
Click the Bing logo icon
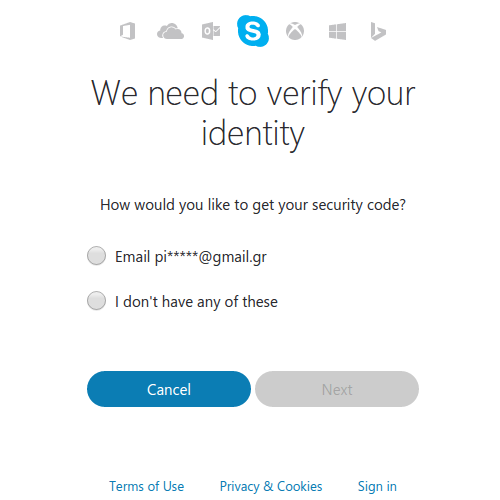[378, 31]
